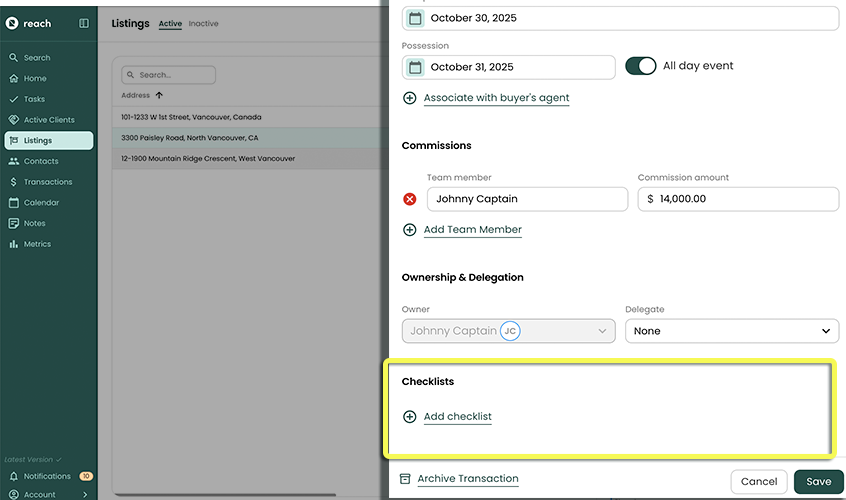
Task: Click Associate with buyer's agent link
Action: tap(496, 98)
